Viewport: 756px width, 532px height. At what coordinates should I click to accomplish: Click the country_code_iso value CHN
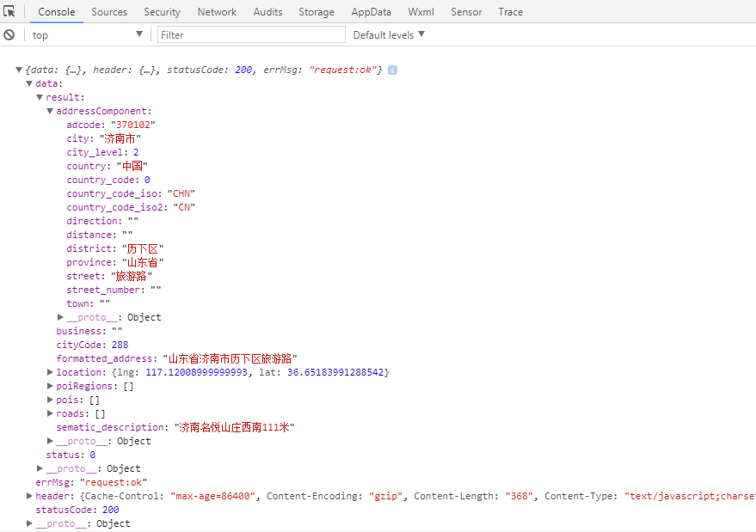(x=181, y=193)
